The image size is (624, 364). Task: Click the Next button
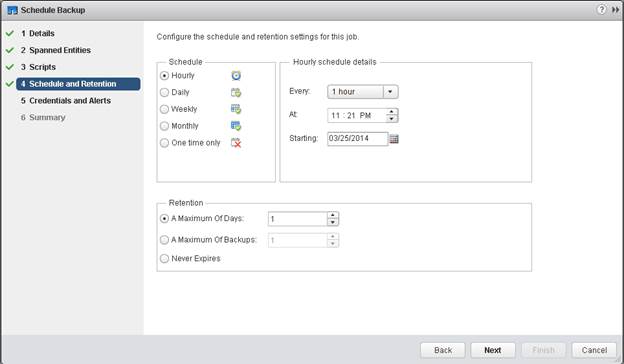[493, 350]
